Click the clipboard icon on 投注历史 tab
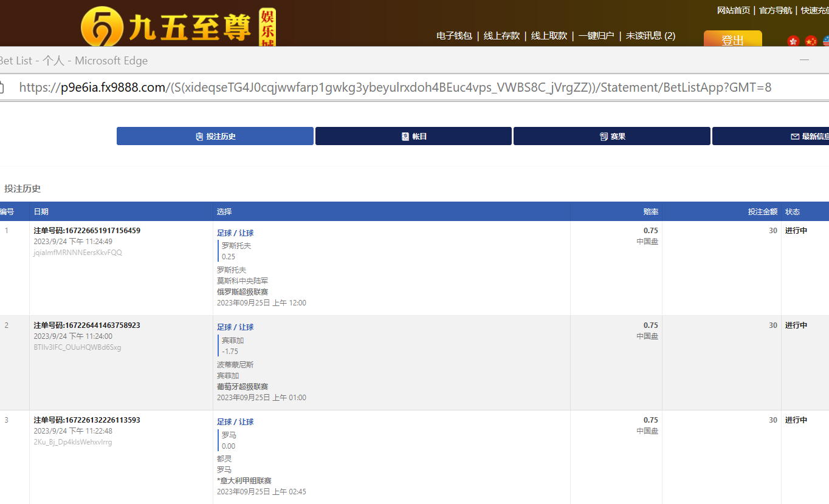 click(199, 137)
